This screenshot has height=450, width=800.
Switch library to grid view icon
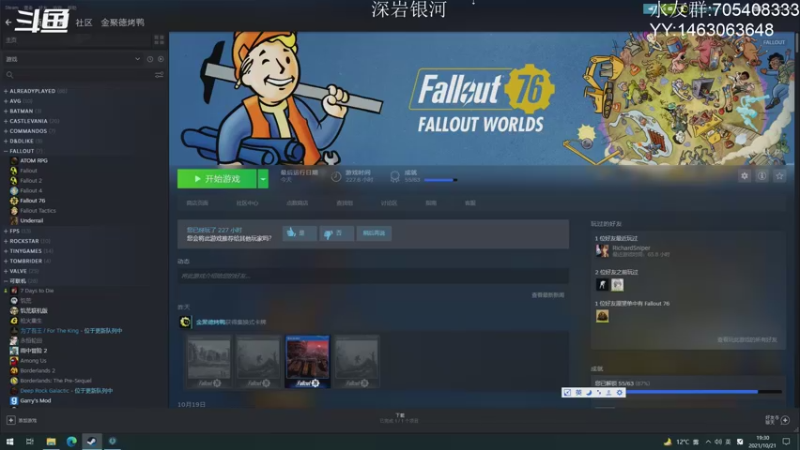click(x=159, y=40)
